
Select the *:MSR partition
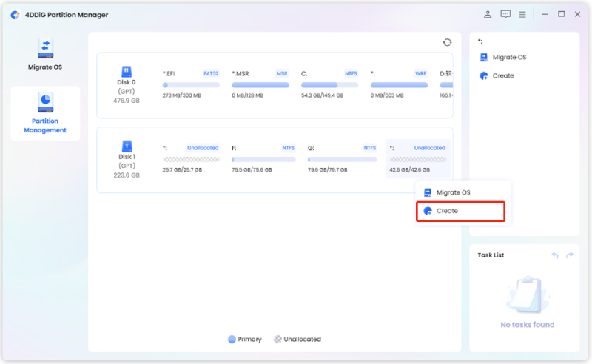click(260, 84)
